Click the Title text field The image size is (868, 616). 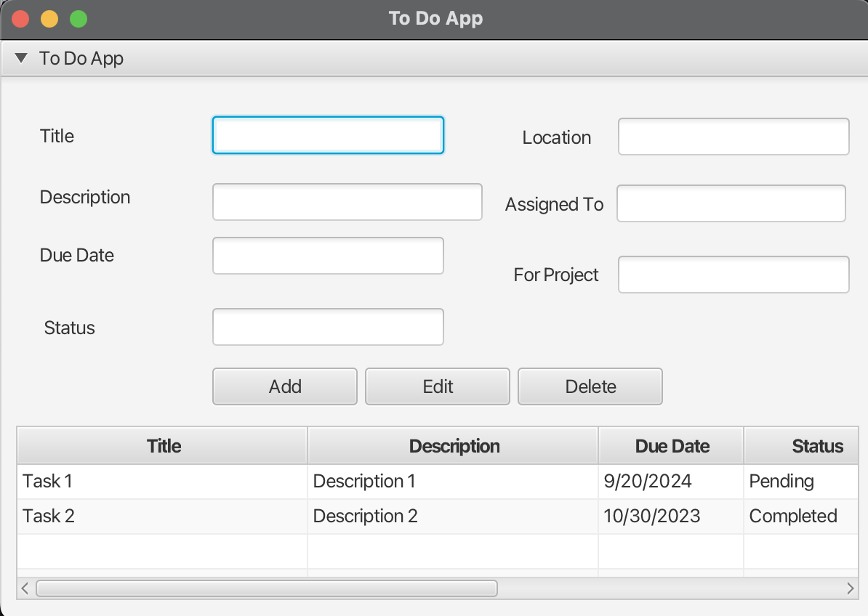coord(328,136)
